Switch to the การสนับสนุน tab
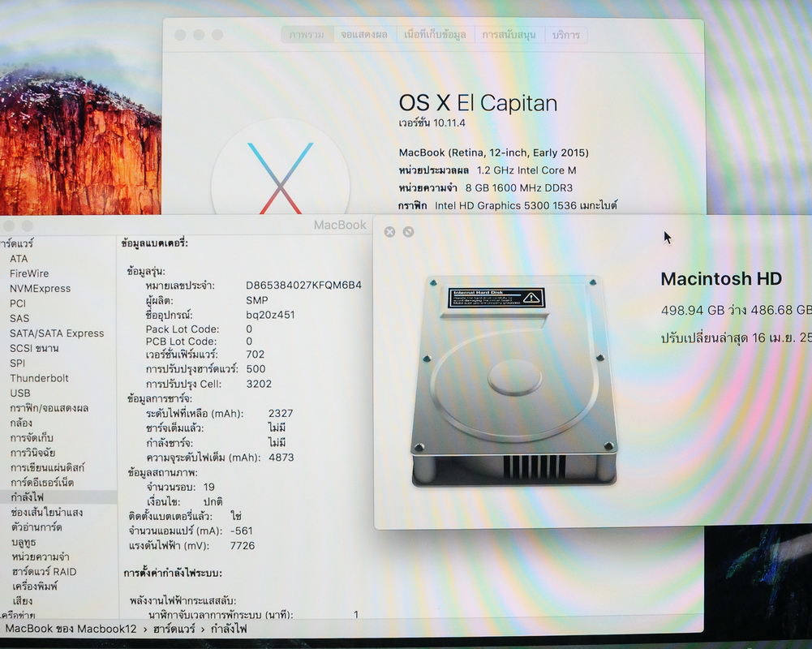The height and width of the screenshot is (649, 812). pos(509,35)
